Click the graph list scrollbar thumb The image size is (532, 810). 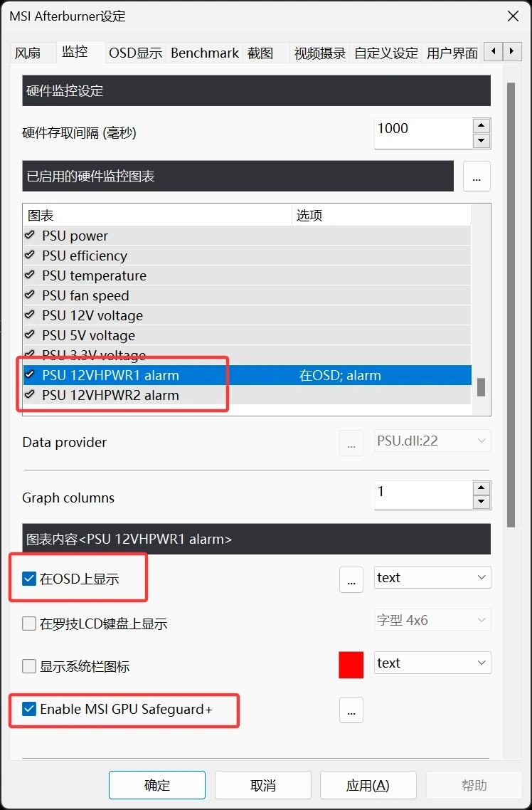pos(481,387)
